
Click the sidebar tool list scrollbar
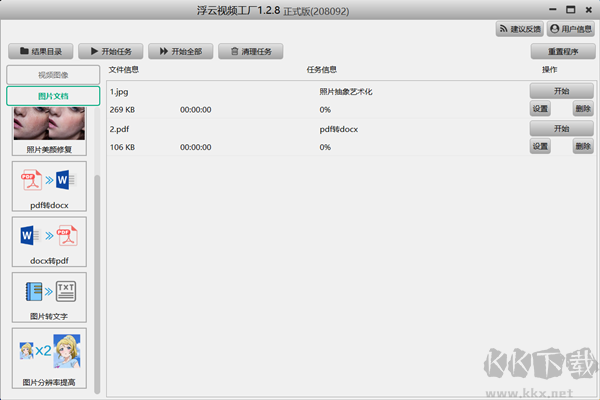click(x=97, y=283)
